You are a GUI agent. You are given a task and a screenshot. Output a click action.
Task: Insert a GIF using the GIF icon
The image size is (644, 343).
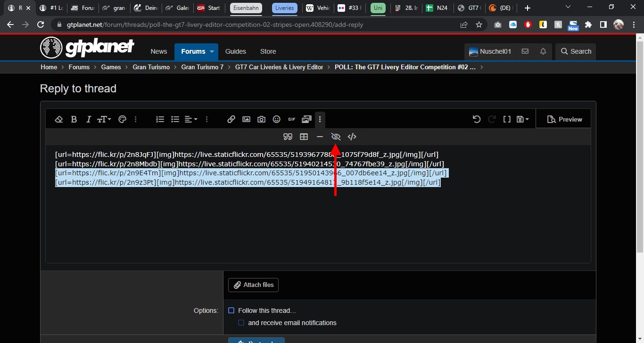pyautogui.click(x=291, y=119)
